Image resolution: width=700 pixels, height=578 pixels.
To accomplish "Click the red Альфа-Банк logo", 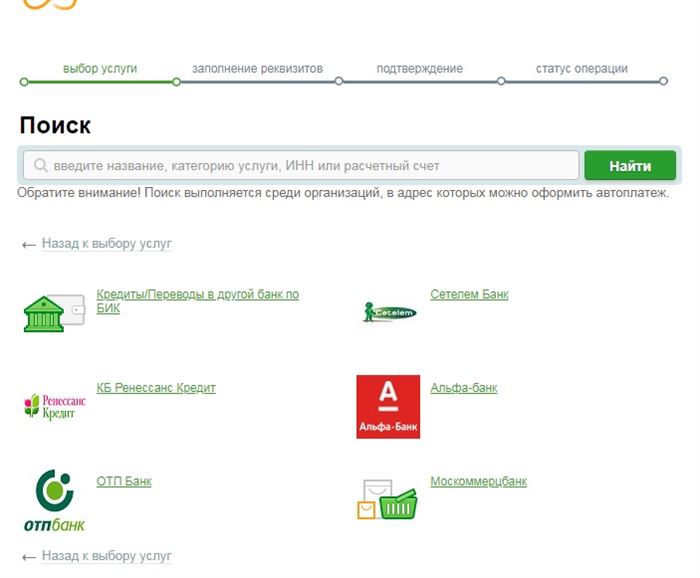I will pos(388,407).
